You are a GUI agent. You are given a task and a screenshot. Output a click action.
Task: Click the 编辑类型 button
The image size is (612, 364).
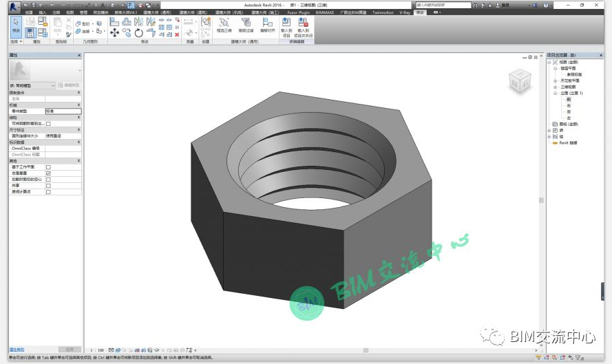(x=69, y=85)
